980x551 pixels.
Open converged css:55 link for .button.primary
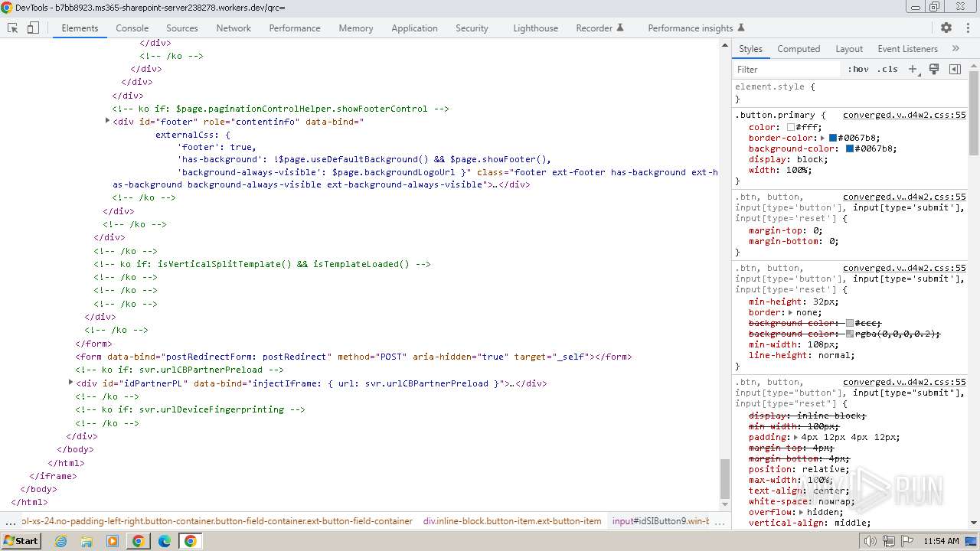[x=904, y=115]
